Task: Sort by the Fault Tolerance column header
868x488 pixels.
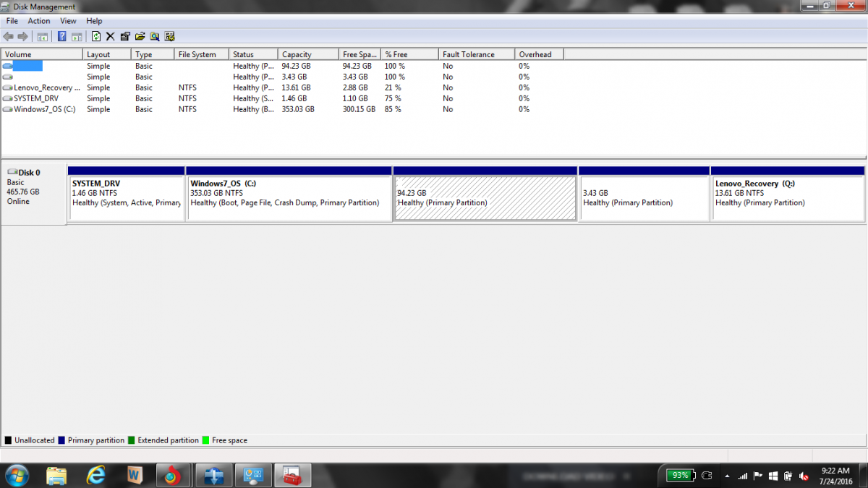Action: pos(477,54)
